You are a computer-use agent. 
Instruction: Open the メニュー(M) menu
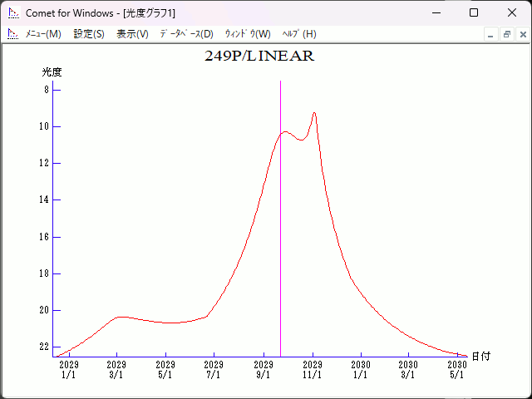point(43,34)
